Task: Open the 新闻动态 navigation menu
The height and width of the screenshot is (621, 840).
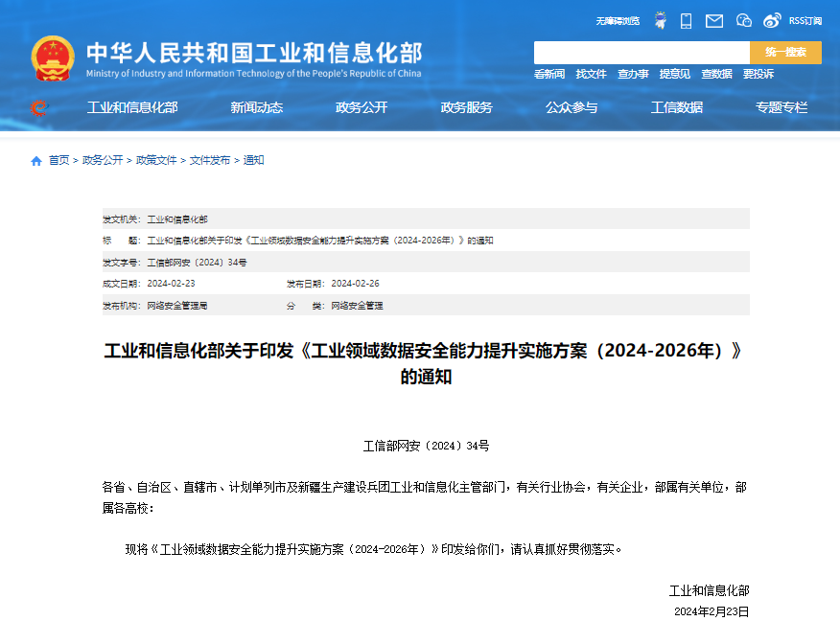Action: pos(256,107)
